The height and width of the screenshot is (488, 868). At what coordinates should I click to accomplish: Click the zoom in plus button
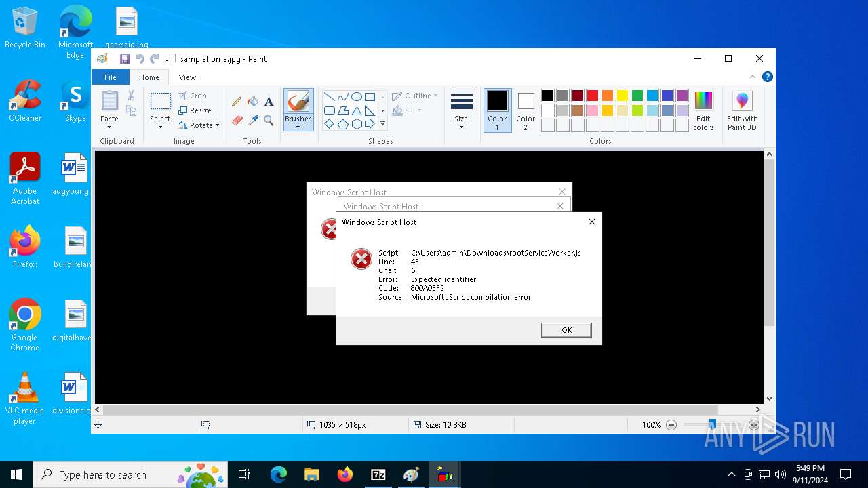[x=753, y=425]
